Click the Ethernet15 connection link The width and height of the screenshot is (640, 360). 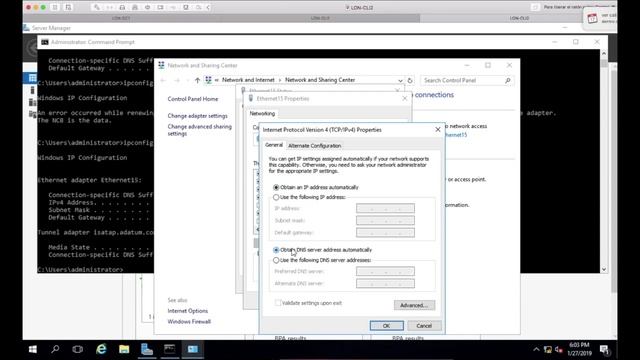pyautogui.click(x=455, y=135)
